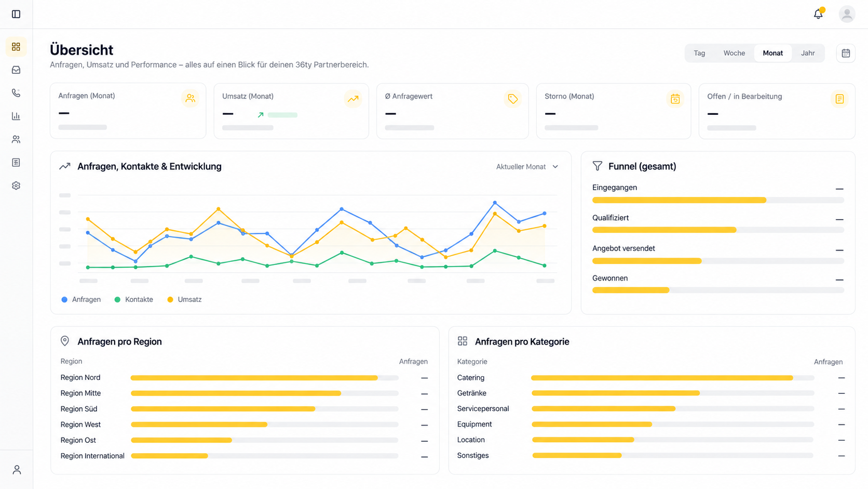Toggle the Umsatz series in chart legend
Viewport: 868px width, 489px height.
[x=184, y=299]
